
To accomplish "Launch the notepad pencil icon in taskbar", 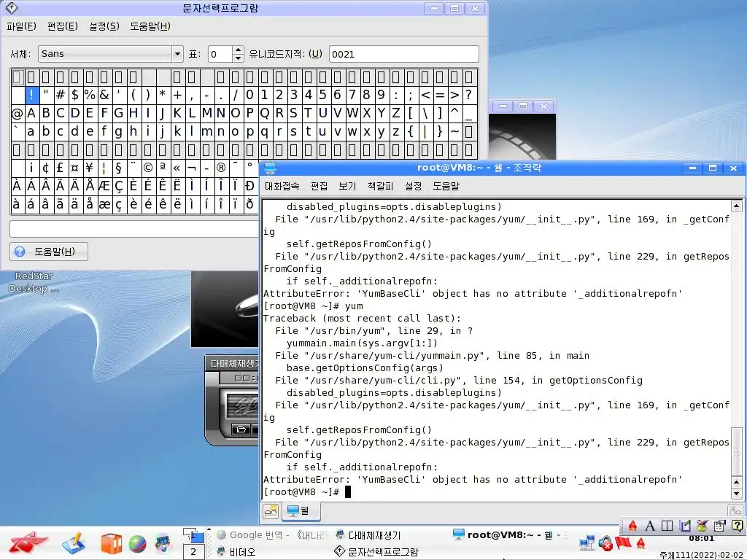I will tap(73, 543).
